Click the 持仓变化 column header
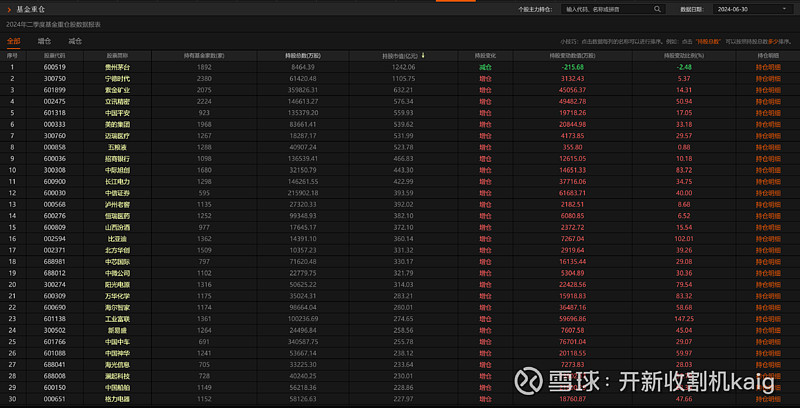Screen dimensions: 800x408 point(486,56)
